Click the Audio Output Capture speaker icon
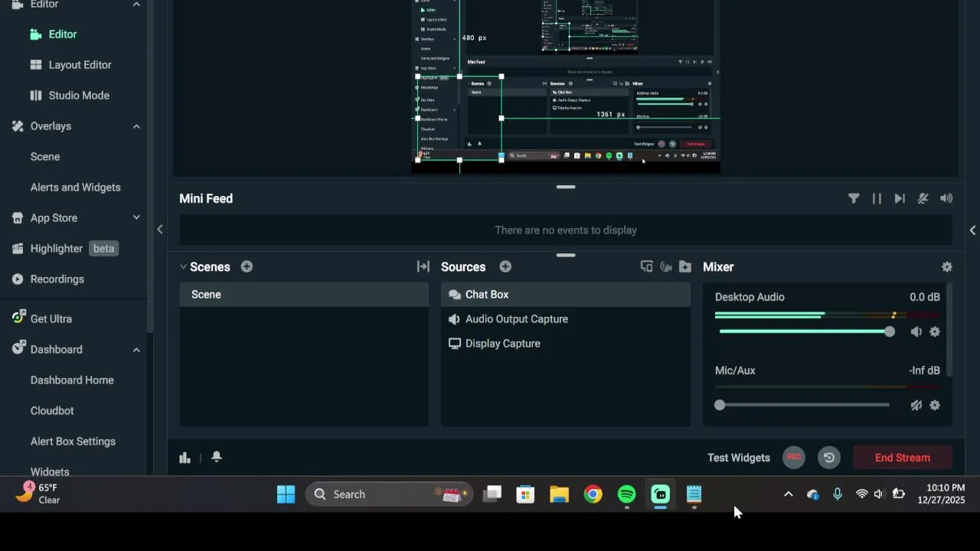Viewport: 980px width, 551px height. tap(455, 319)
